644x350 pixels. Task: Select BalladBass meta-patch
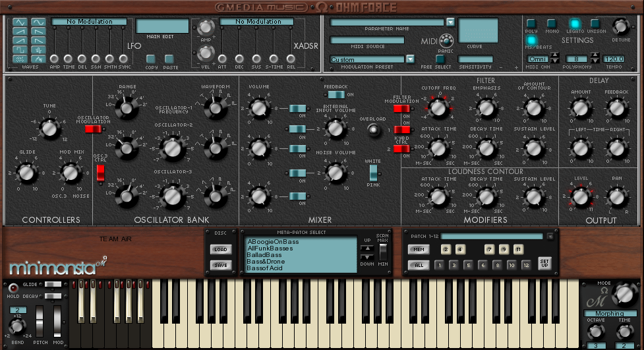(264, 254)
